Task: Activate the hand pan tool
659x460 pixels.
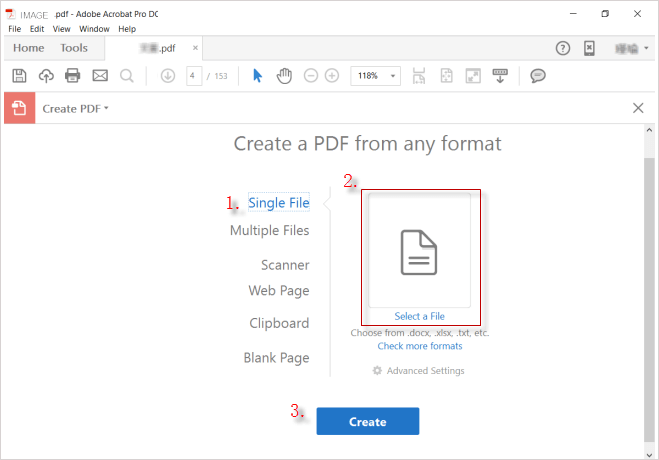Action: coord(284,76)
